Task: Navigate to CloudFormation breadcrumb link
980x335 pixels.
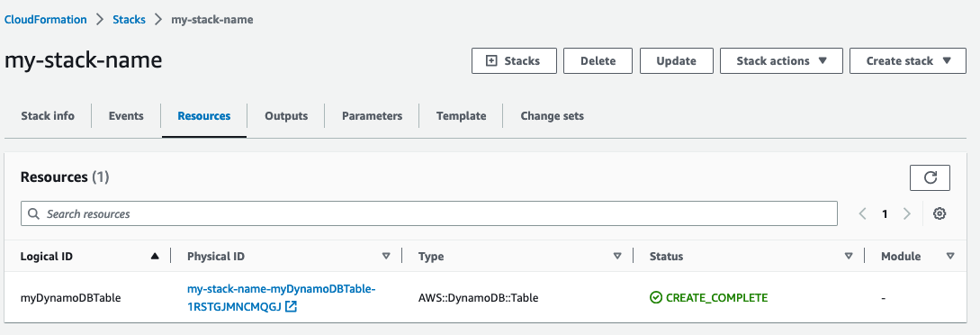Action: pos(46,20)
